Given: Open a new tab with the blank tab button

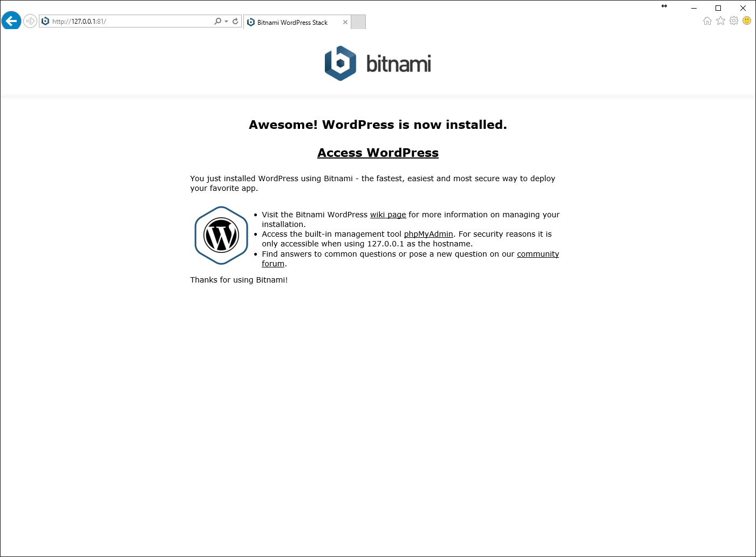Looking at the screenshot, I should [358, 22].
